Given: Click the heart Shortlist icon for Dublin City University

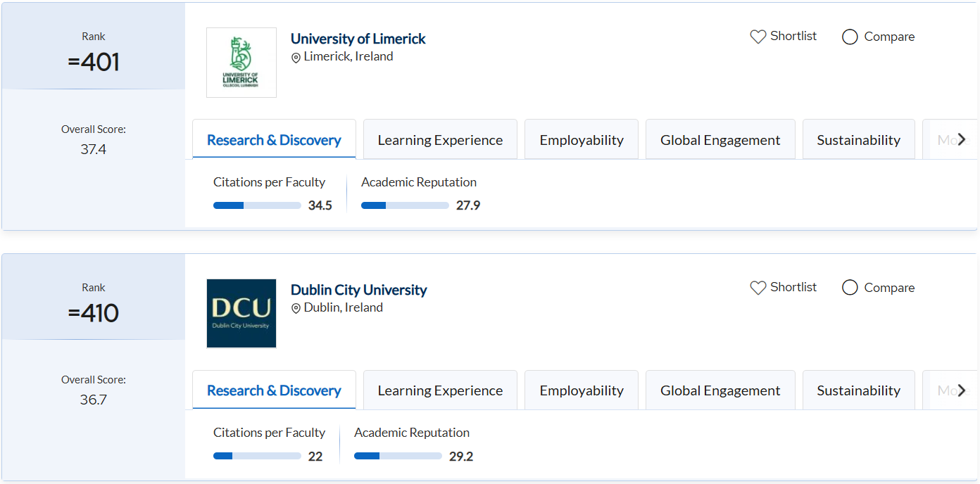Looking at the screenshot, I should (x=758, y=288).
